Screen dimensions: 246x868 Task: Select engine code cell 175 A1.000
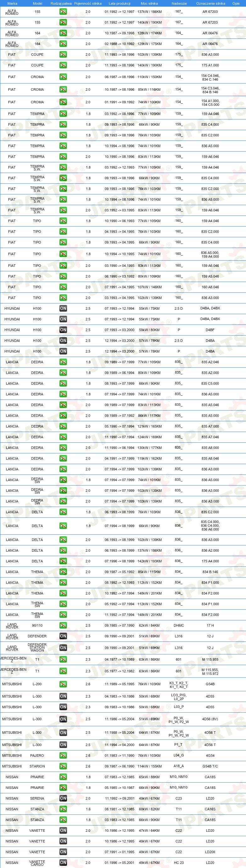pyautogui.click(x=210, y=65)
